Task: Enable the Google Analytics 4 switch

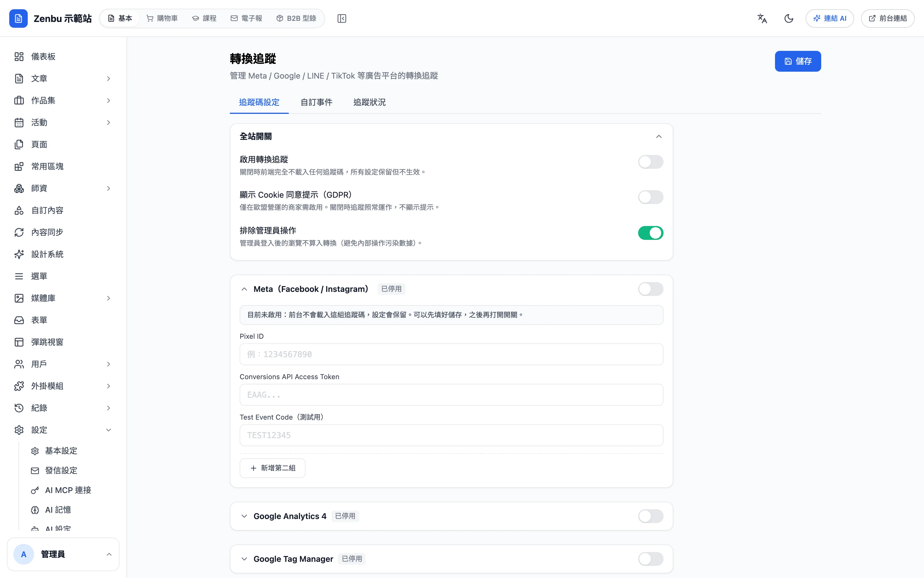Action: pyautogui.click(x=651, y=516)
